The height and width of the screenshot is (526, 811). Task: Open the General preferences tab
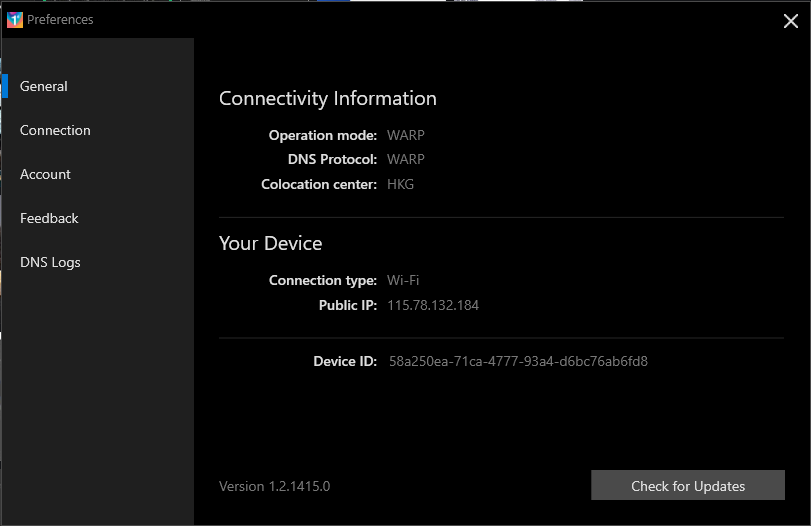coord(44,86)
